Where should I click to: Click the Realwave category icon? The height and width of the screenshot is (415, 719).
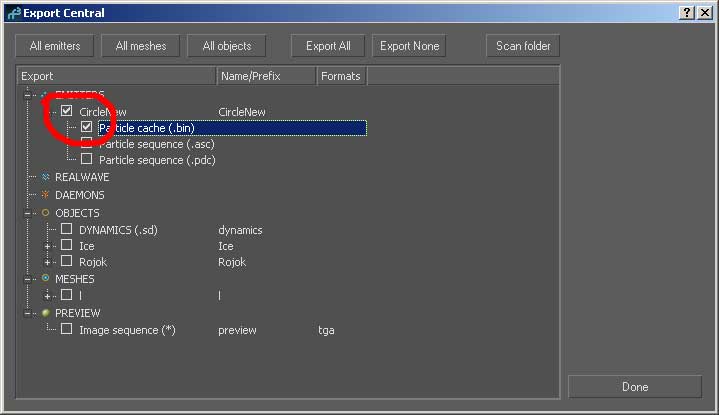(45, 177)
